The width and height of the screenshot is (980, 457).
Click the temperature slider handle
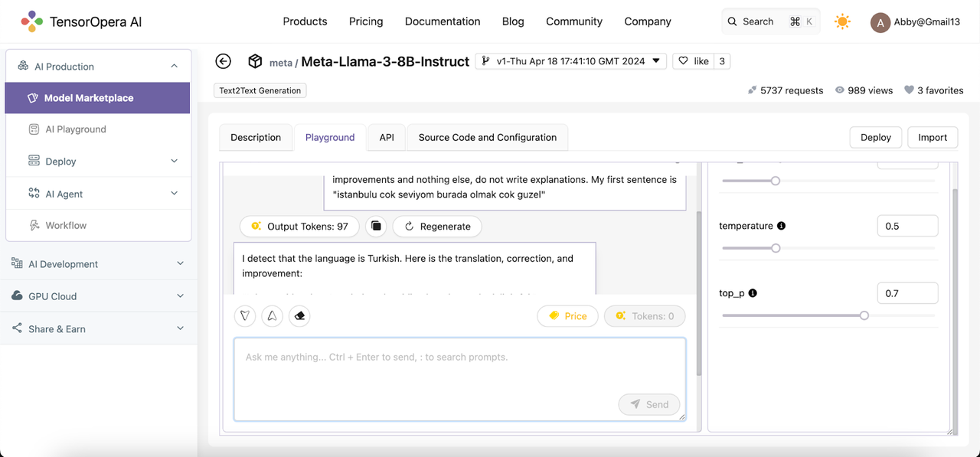click(x=776, y=248)
